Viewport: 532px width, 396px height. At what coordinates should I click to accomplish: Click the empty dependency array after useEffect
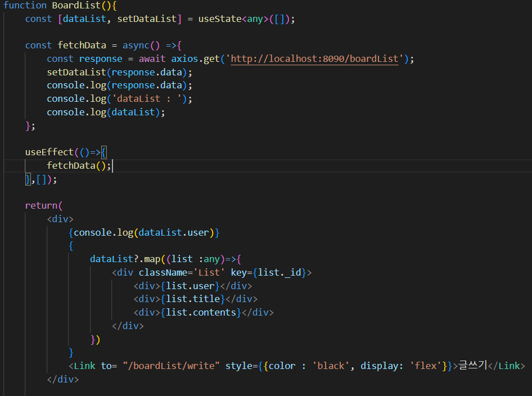point(41,179)
